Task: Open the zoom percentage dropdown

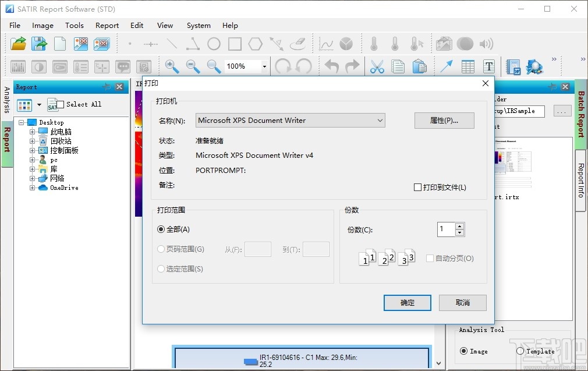Action: point(264,66)
